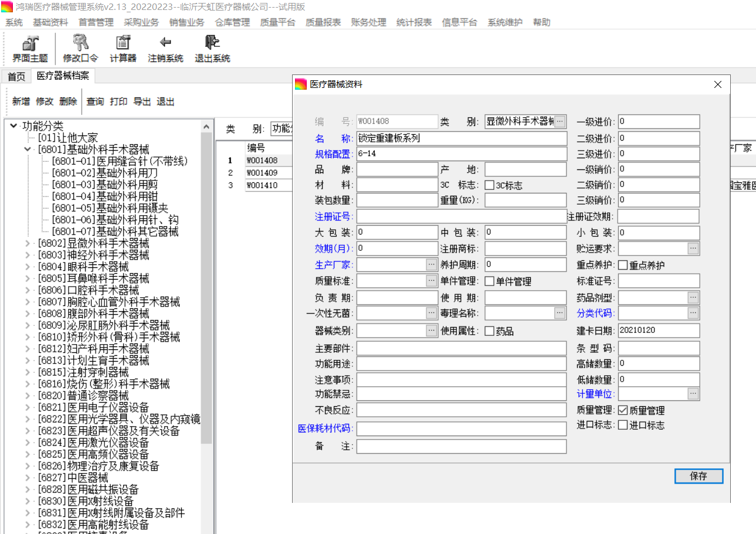Click the 注销系统 arrow icon
The width and height of the screenshot is (756, 534).
pyautogui.click(x=165, y=43)
